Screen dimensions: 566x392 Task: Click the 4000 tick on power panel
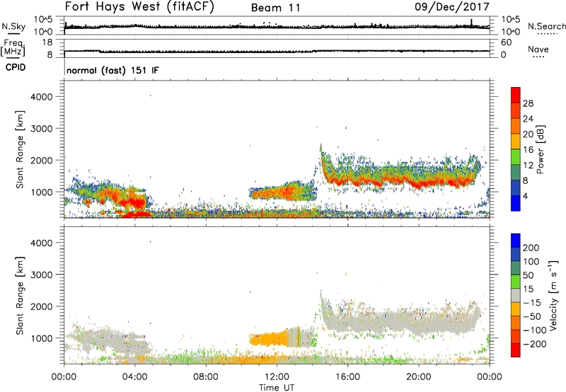pyautogui.click(x=41, y=97)
